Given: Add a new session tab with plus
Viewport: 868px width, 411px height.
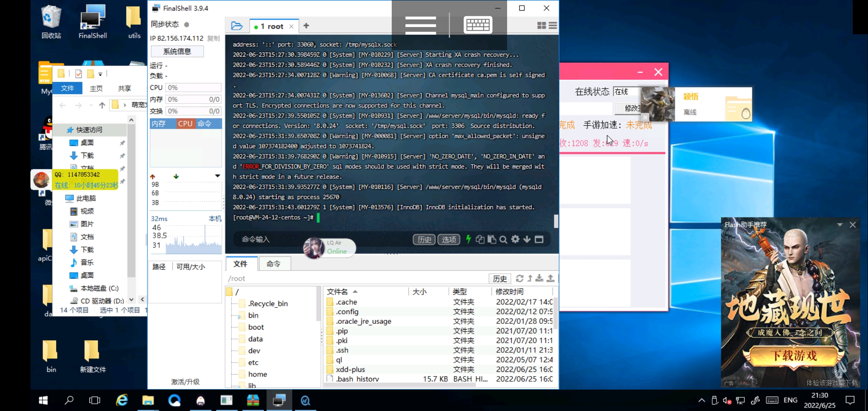Looking at the screenshot, I should point(306,26).
